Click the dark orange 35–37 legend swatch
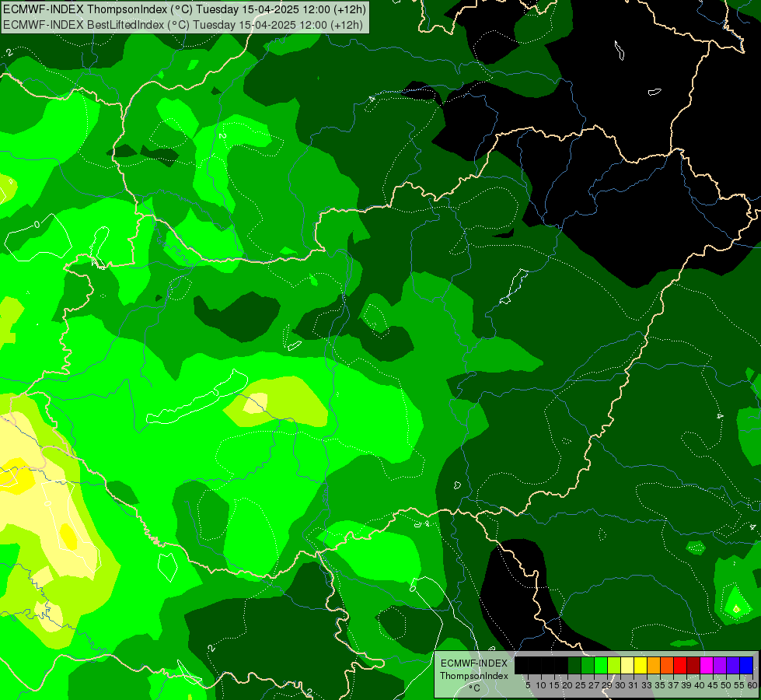The image size is (761, 700). coord(667,665)
